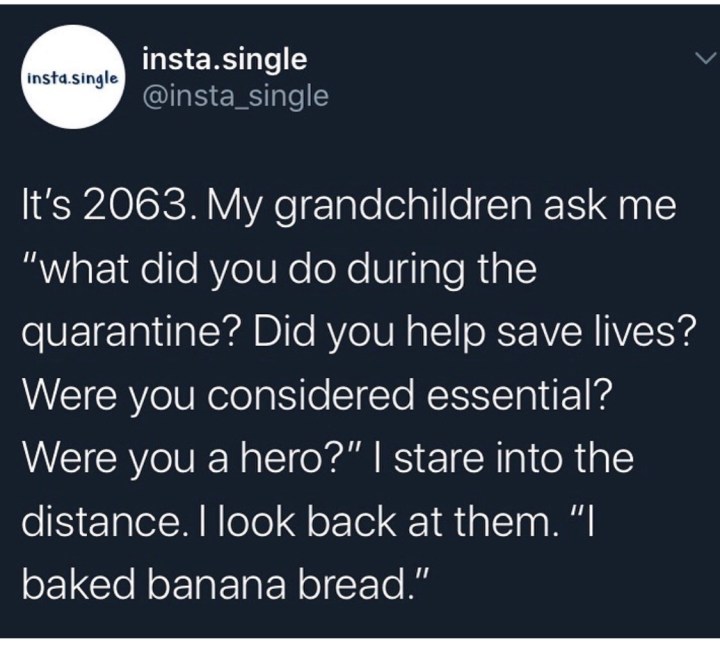
Task: Open the insta.single profile avatar
Action: (73, 77)
